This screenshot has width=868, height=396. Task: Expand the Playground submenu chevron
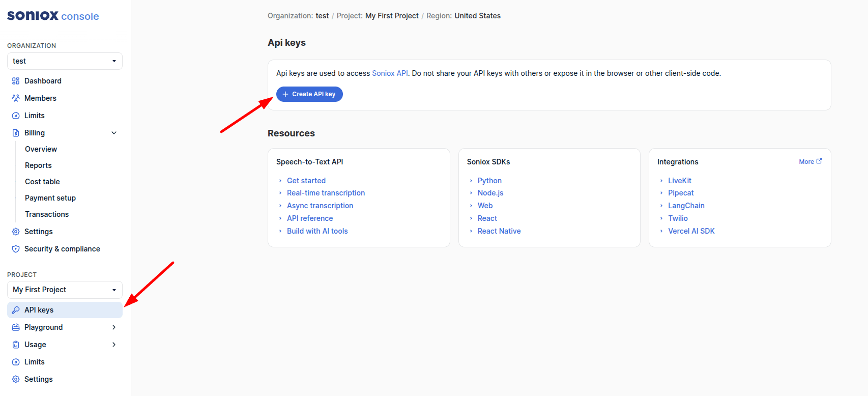click(x=114, y=327)
